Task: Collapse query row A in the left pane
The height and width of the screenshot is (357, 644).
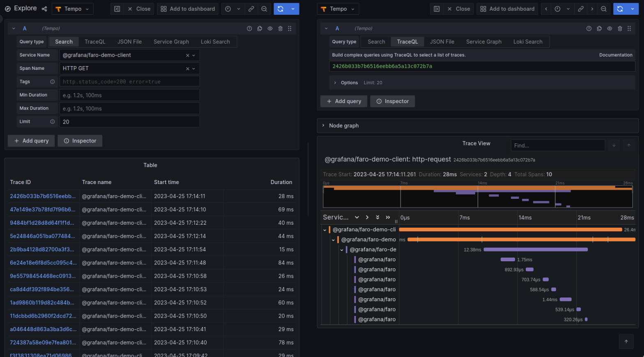Action: [14, 28]
